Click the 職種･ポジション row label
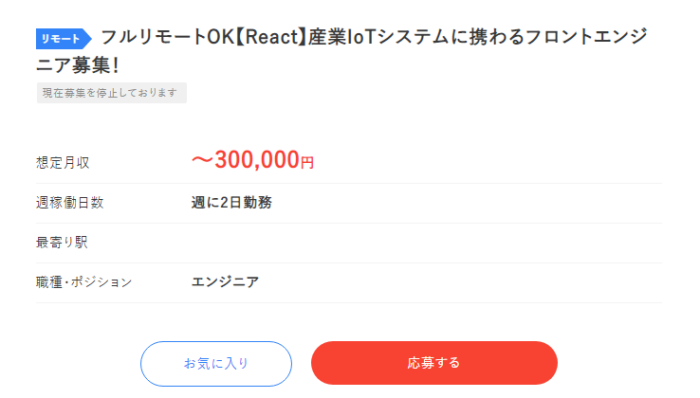This screenshot has width=700, height=398. pyautogui.click(x=84, y=282)
